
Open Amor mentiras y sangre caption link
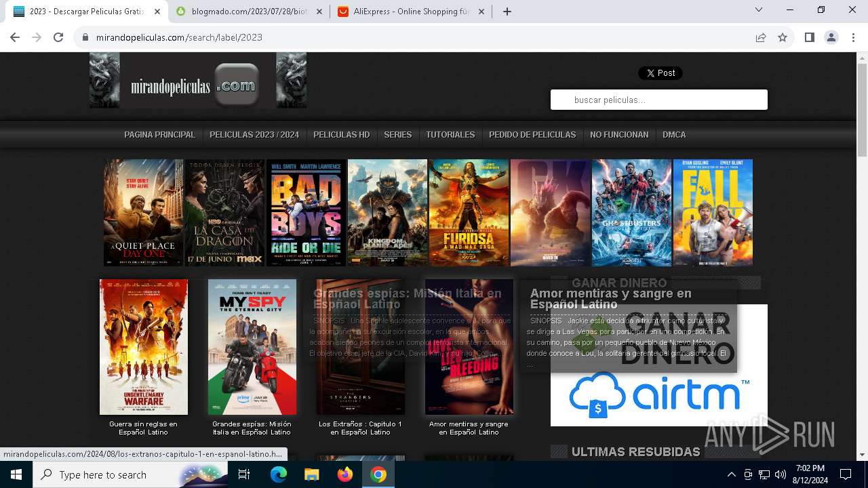click(469, 428)
